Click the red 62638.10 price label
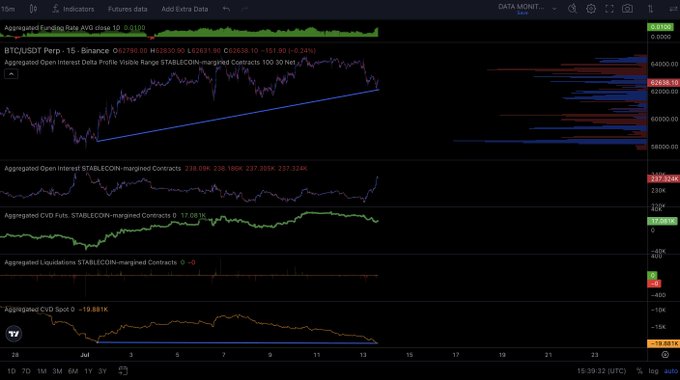Viewport: 680px width, 380px height. (x=663, y=82)
